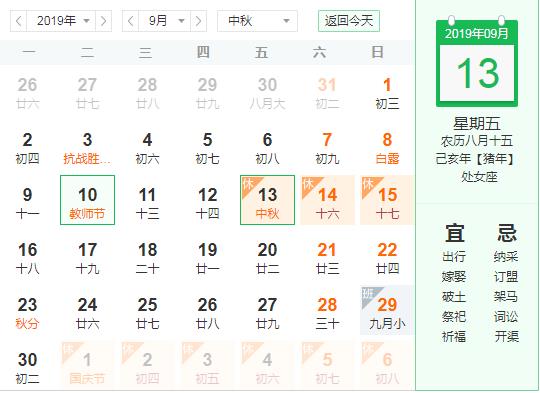
Task: Select September 8 白露 date
Action: (387, 148)
